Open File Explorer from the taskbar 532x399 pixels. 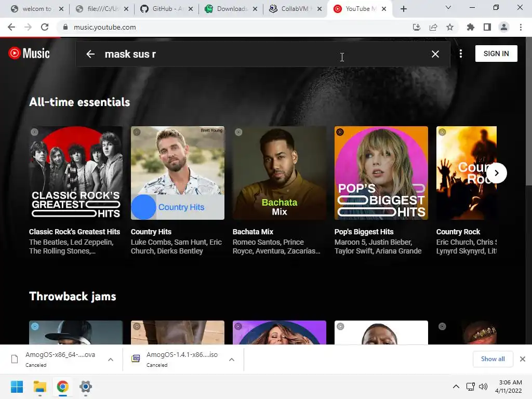click(x=39, y=387)
